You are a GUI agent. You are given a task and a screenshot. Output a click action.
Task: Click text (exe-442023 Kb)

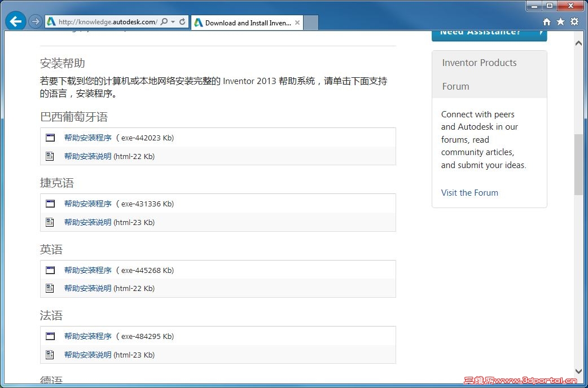[x=145, y=138]
